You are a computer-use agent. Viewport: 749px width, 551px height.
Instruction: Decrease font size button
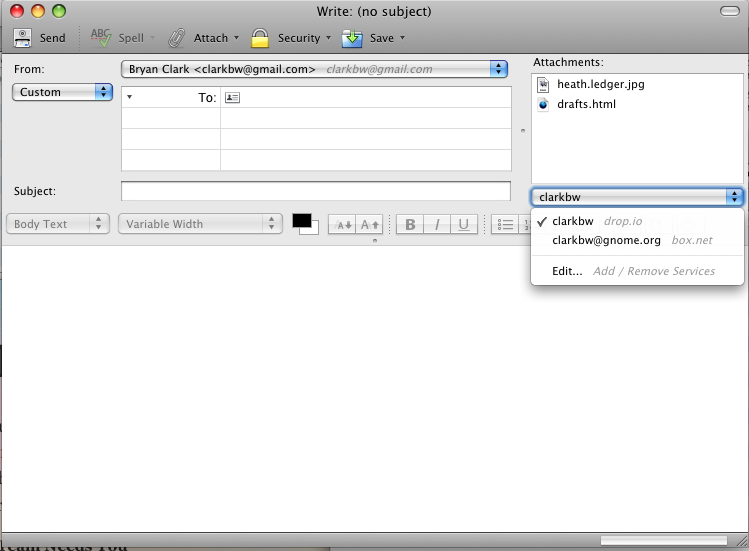click(342, 224)
